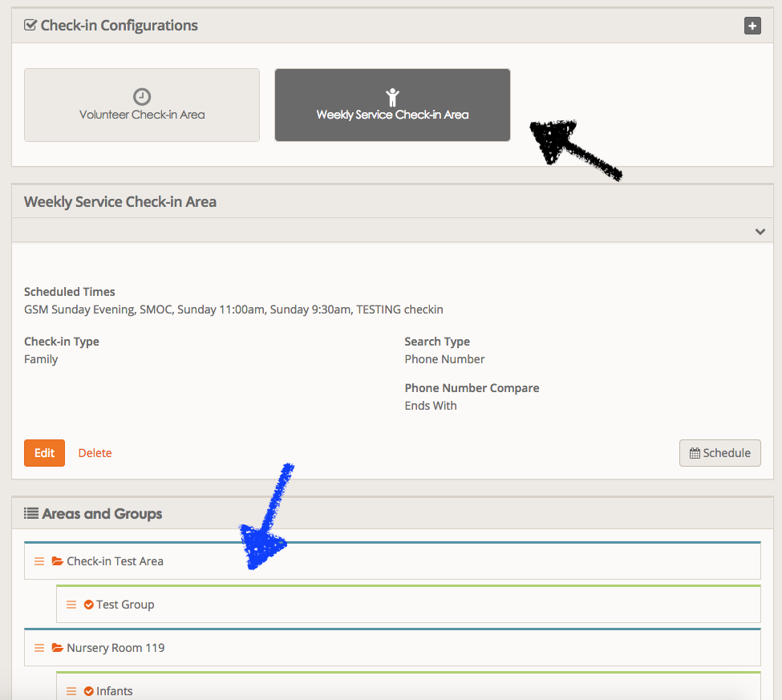Screen dimensions: 782x700
Task: Open the Nursery Room 119 area
Action: coord(115,648)
